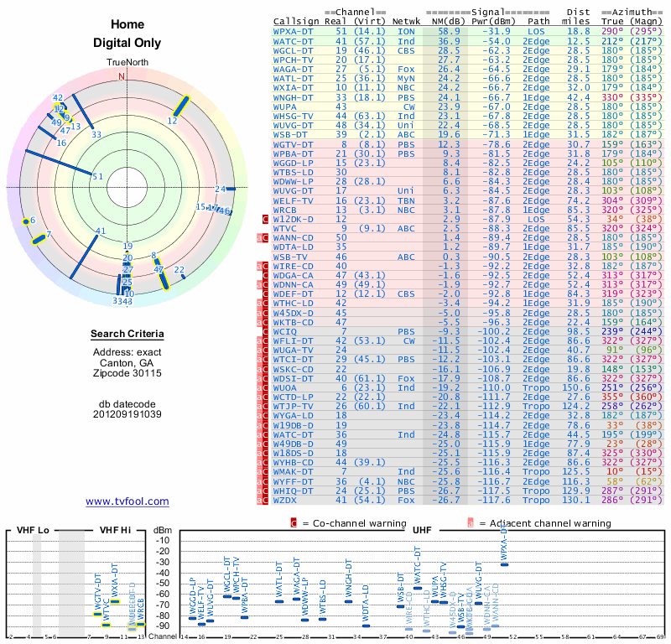Click the 150.6 distance value
The image size is (671, 644).
576,387
